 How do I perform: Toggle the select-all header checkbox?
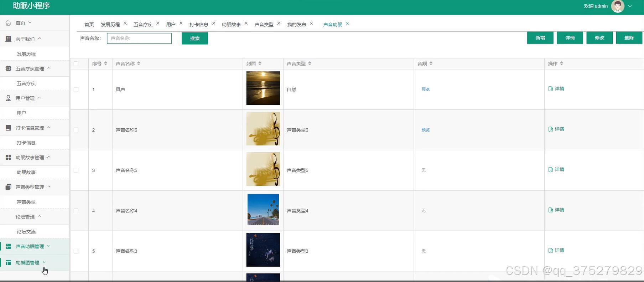pos(76,64)
